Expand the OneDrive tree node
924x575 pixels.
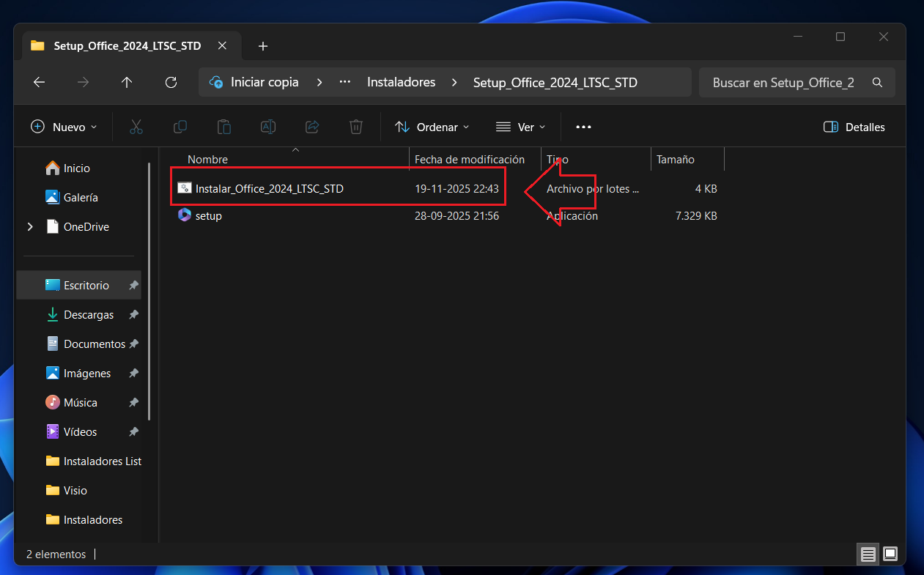tap(30, 227)
